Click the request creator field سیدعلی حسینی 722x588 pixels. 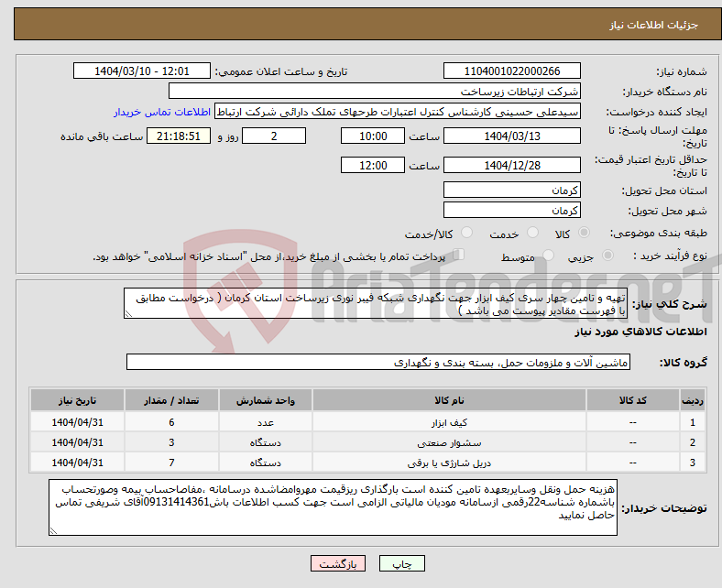click(398, 112)
